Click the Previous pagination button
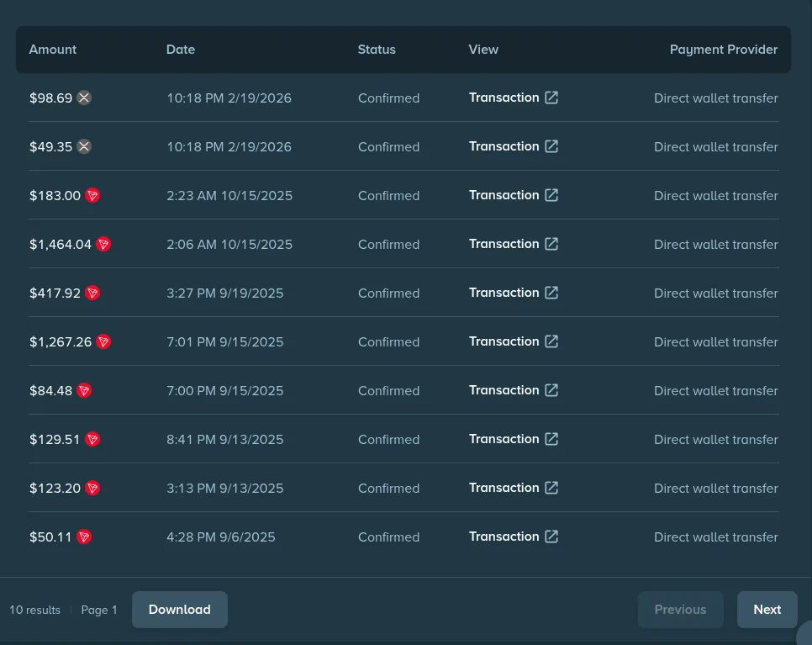 [680, 609]
